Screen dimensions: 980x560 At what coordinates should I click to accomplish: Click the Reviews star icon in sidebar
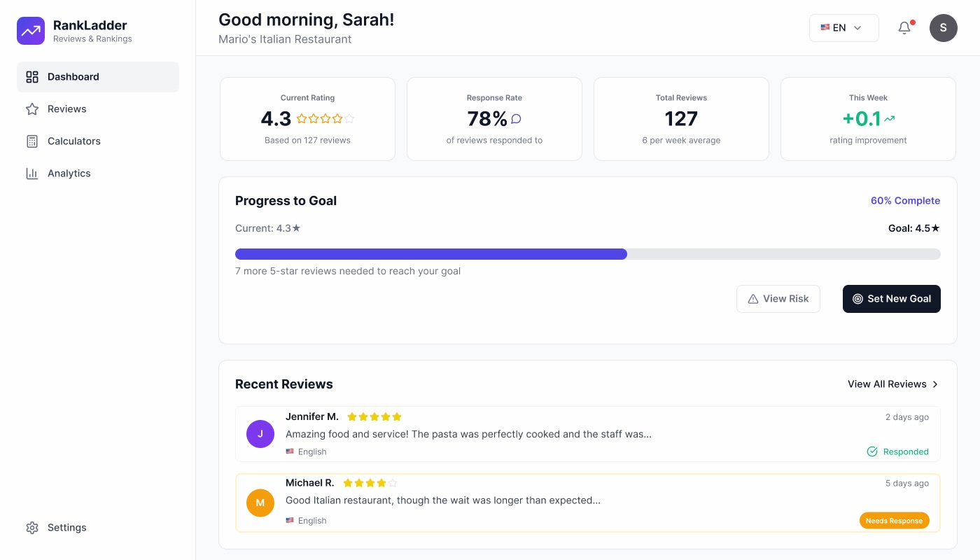click(x=32, y=109)
